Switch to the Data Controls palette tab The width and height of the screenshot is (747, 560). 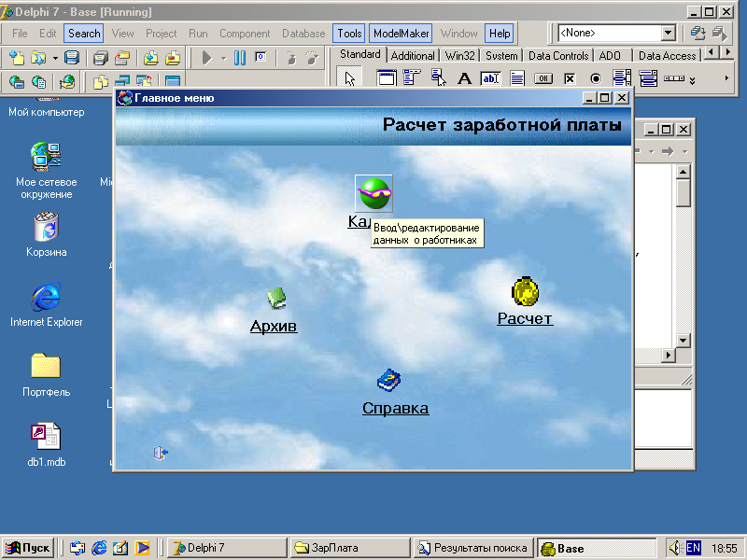click(x=558, y=56)
